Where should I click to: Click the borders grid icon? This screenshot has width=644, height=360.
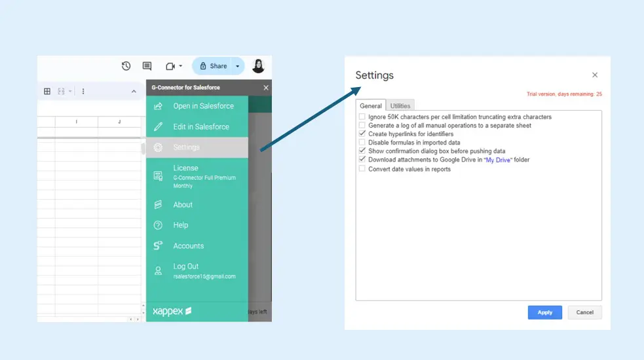47,91
